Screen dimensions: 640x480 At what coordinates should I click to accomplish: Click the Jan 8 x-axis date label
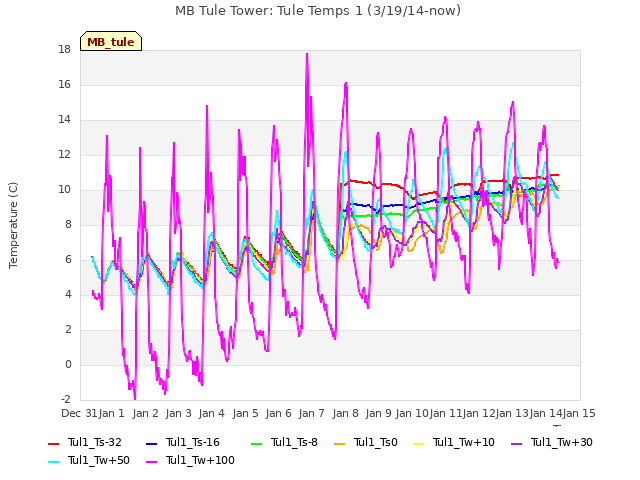(x=345, y=413)
